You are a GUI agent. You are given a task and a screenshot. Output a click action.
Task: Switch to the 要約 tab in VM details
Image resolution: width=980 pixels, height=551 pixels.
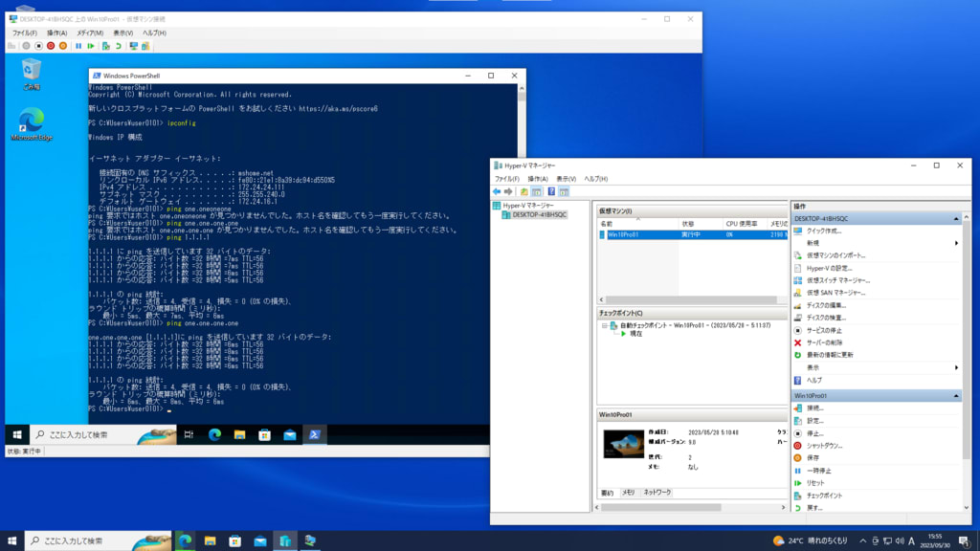(x=608, y=493)
